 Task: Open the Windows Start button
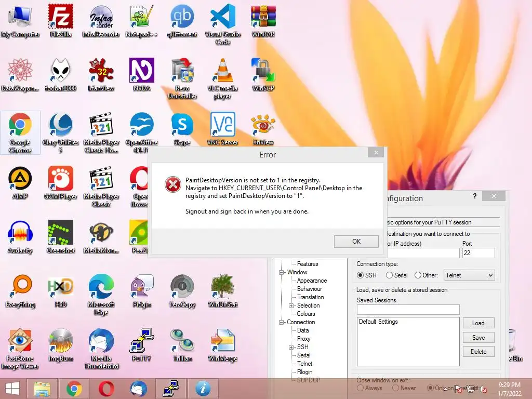[x=12, y=389]
